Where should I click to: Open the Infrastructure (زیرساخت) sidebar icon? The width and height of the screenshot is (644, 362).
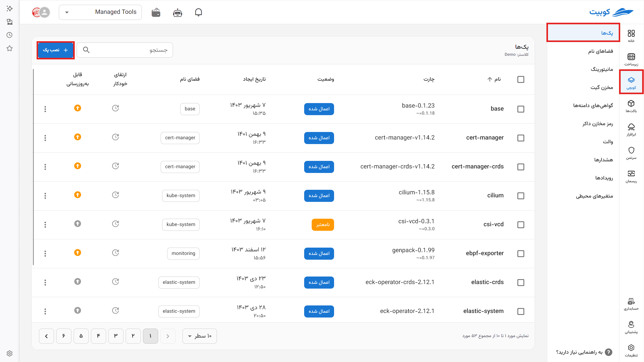[631, 59]
